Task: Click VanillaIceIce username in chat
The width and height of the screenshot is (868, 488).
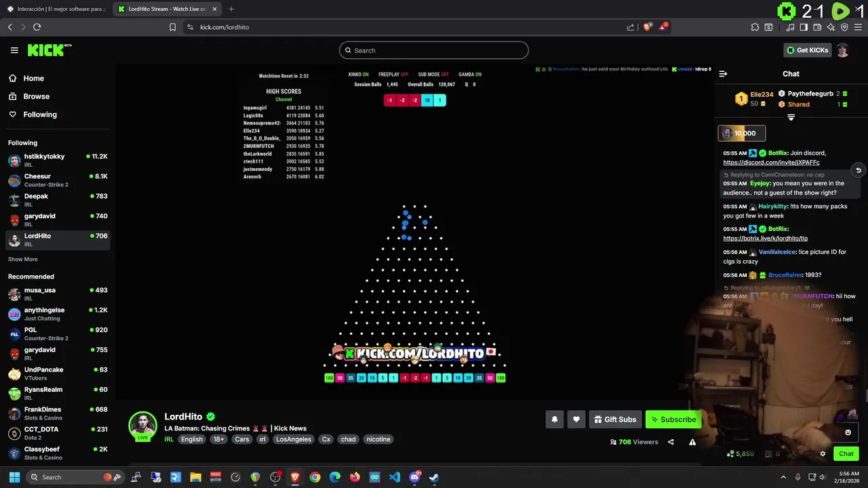Action: 777,252
